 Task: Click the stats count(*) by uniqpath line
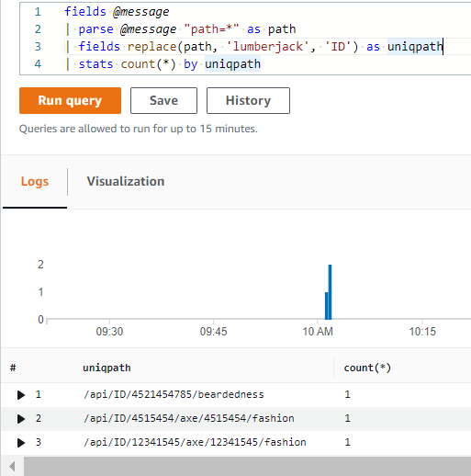[163, 64]
